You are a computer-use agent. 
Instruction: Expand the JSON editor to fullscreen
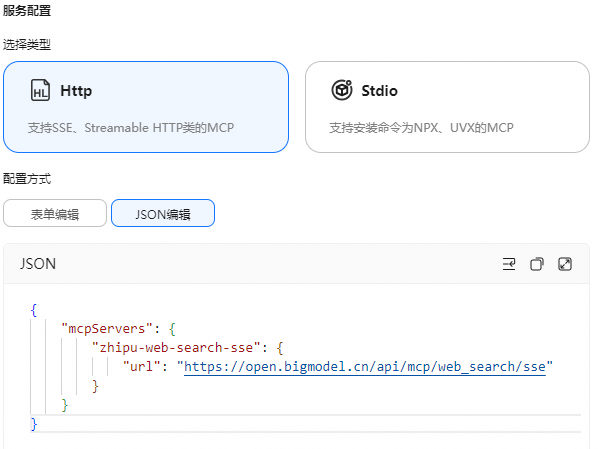pyautogui.click(x=565, y=264)
